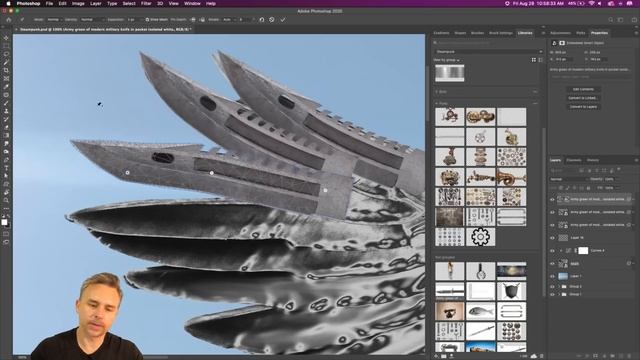Select the Lasso tool
640x360 pixels.
click(x=6, y=54)
